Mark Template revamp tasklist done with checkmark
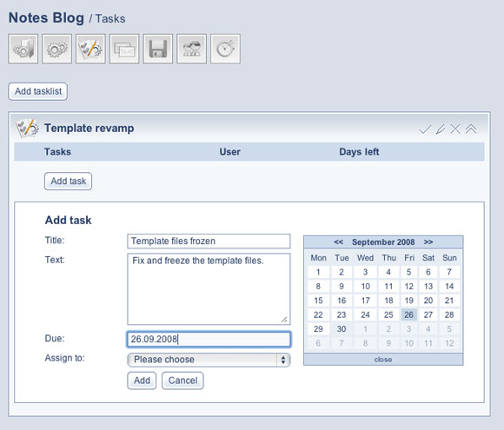The width and height of the screenshot is (504, 430). 425,129
